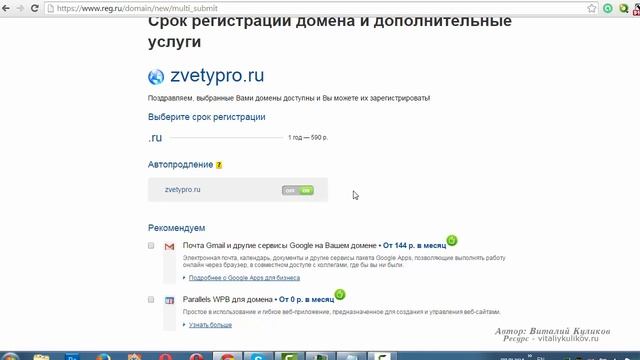Click the globe icon beside zvetypro.ru

(156, 76)
